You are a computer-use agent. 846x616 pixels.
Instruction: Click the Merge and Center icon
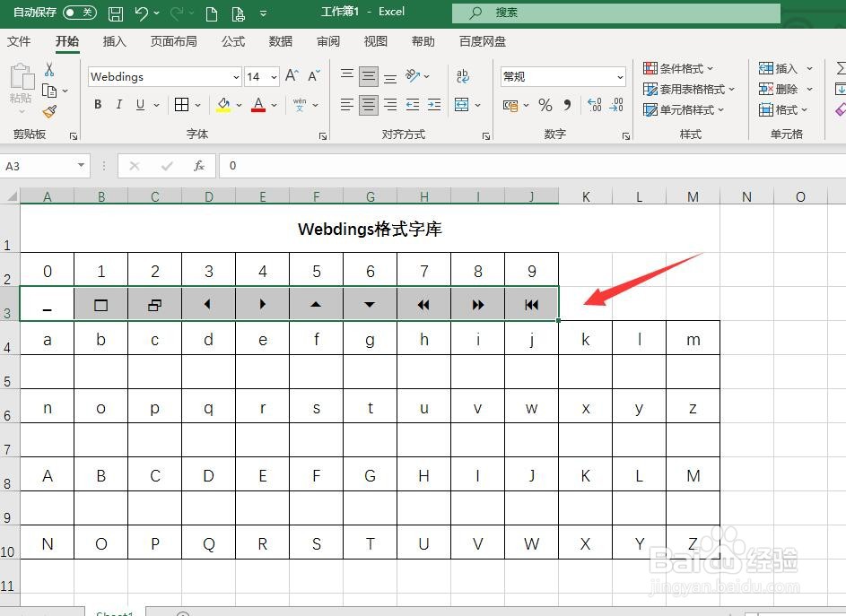[x=462, y=105]
